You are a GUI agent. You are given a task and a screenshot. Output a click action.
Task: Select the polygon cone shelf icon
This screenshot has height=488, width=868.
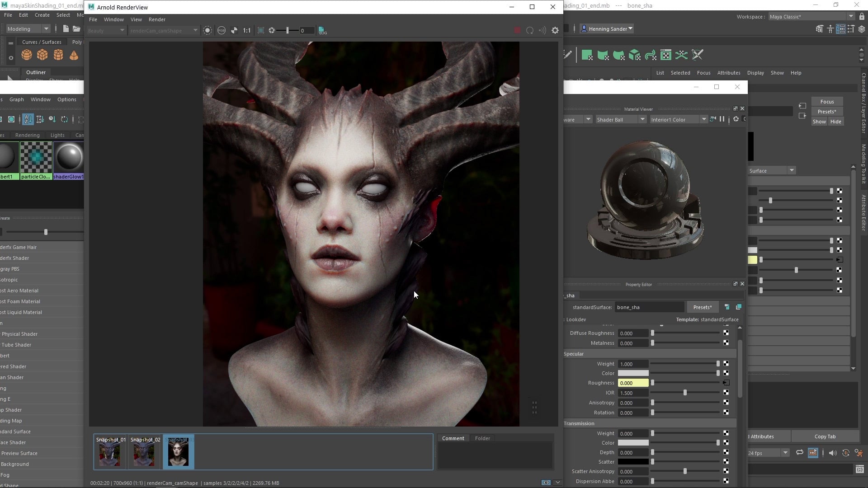(74, 55)
